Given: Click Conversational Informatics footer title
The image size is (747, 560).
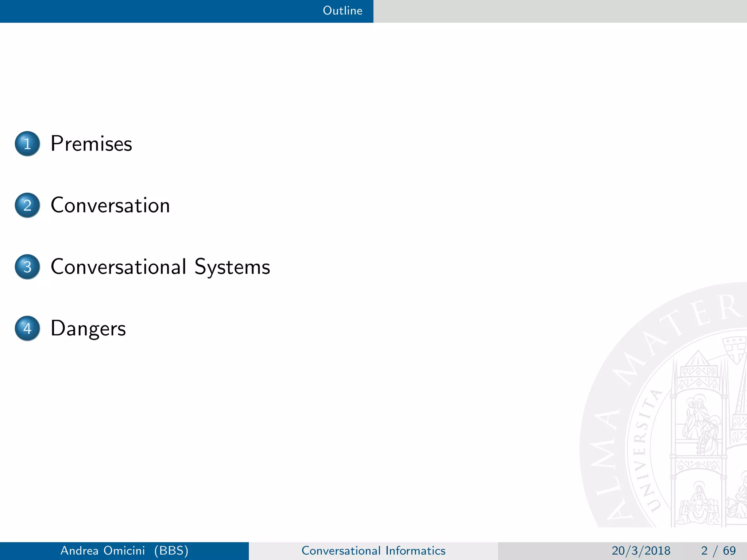Looking at the screenshot, I should coord(373,551).
